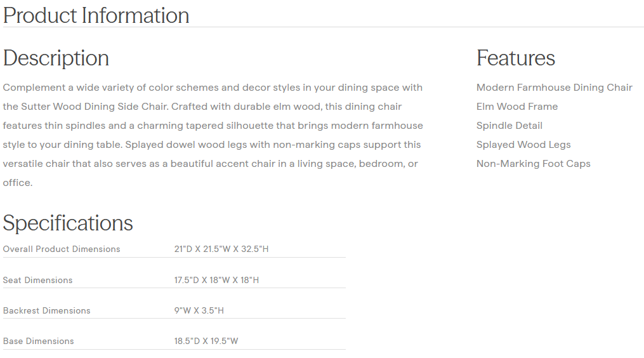This screenshot has width=644, height=358.
Task: Select the Modern Farmhouse Dining Chair feature
Action: [554, 88]
